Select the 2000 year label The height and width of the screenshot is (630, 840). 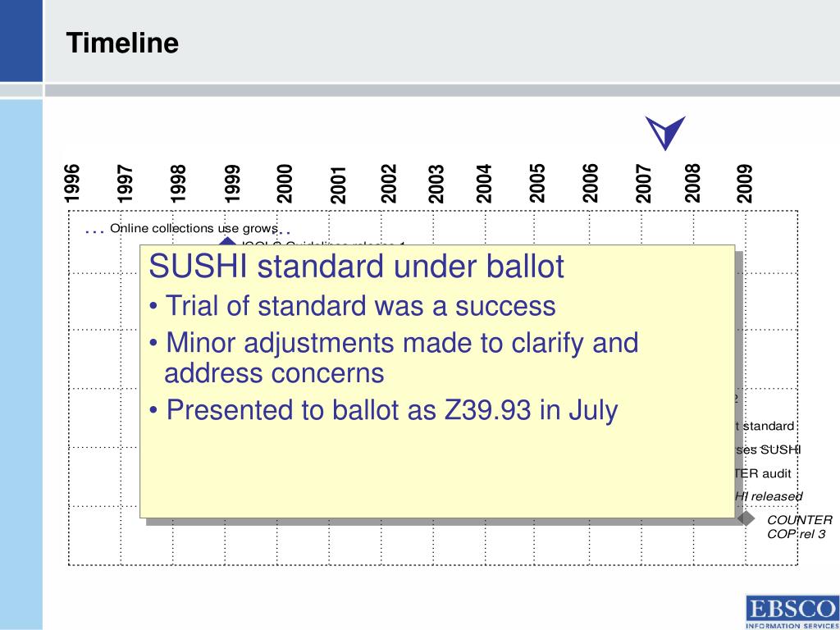(285, 183)
